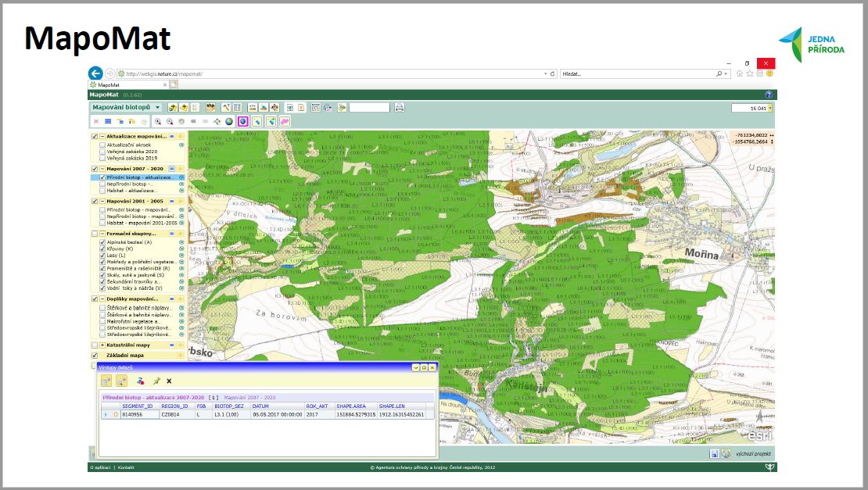This screenshot has width=868, height=490.
Task: Click the full extent globe icon
Action: tap(228, 122)
